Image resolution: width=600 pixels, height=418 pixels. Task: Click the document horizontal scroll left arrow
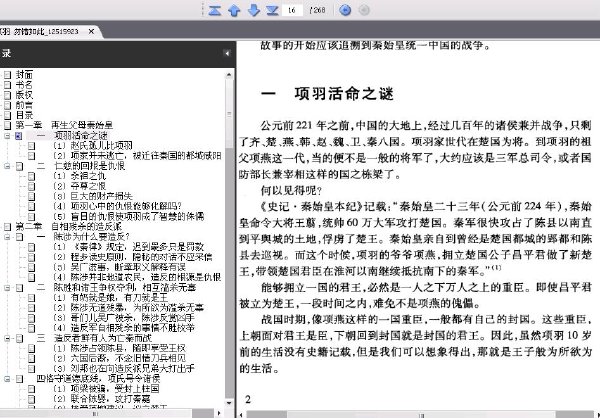(x=241, y=414)
